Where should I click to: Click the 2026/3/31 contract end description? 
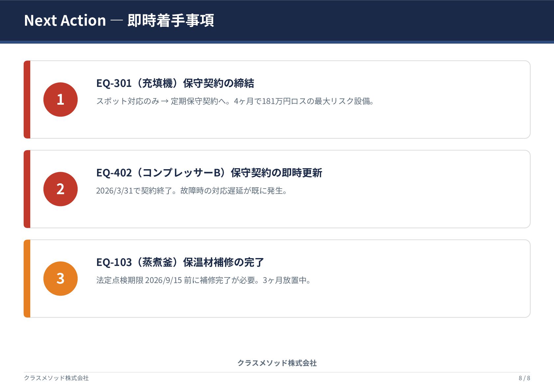click(x=192, y=191)
